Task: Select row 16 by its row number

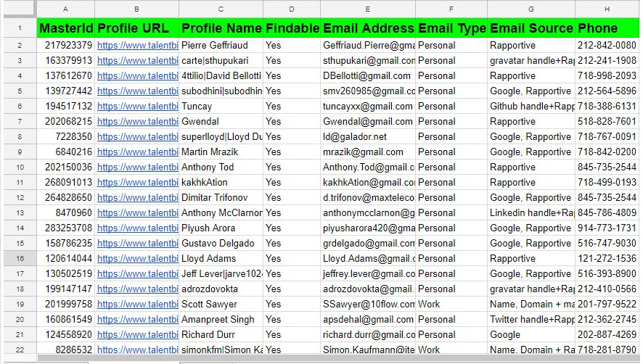Action: [x=20, y=259]
